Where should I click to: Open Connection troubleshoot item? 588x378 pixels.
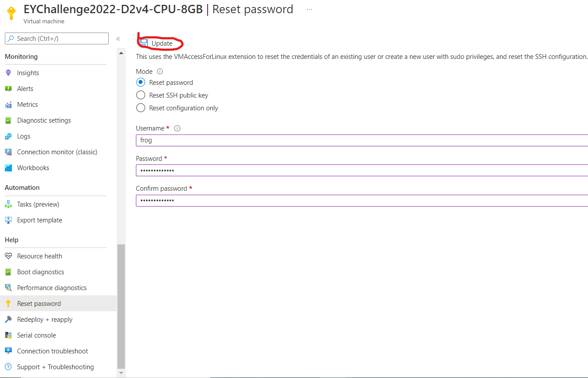point(52,351)
